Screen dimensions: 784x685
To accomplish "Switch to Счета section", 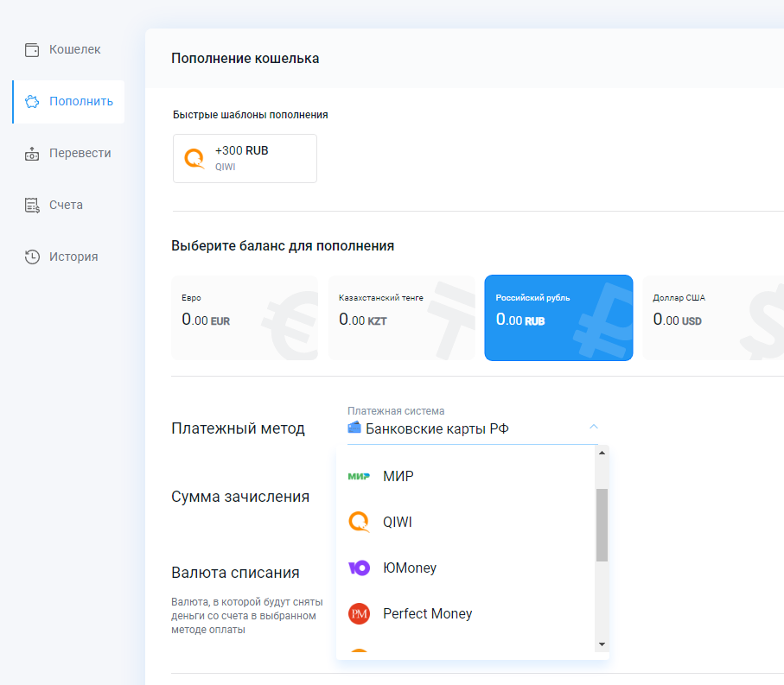I will click(68, 205).
